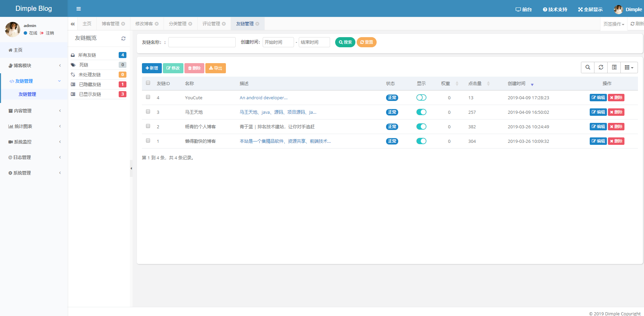The width and height of the screenshot is (644, 316).
Task: Click the table search magnifier icon
Action: click(x=588, y=68)
